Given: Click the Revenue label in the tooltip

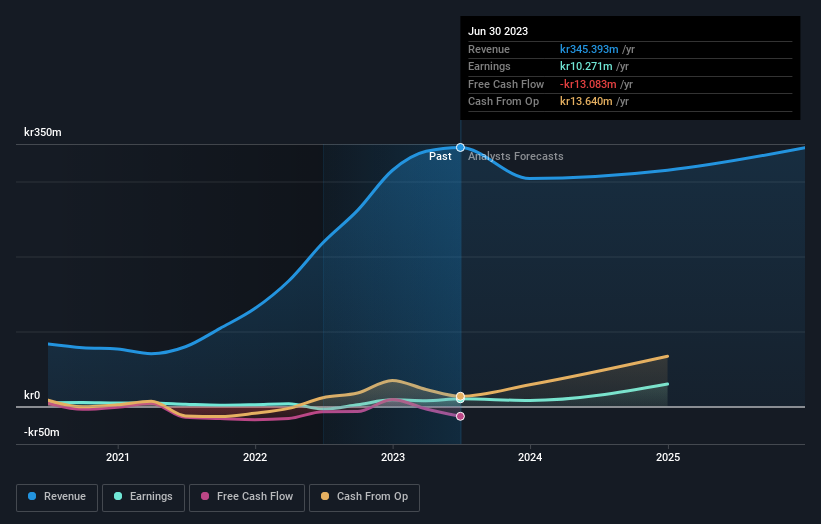Looking at the screenshot, I should (x=489, y=49).
